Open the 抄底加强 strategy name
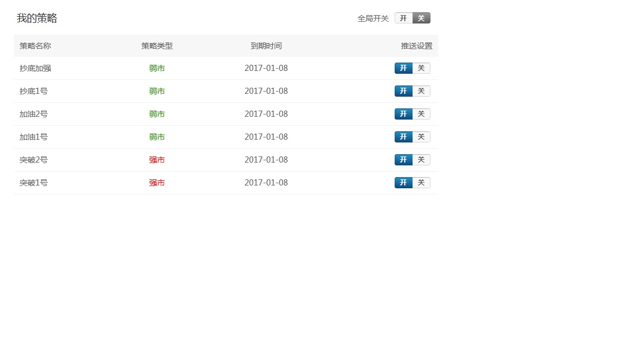 [x=35, y=68]
